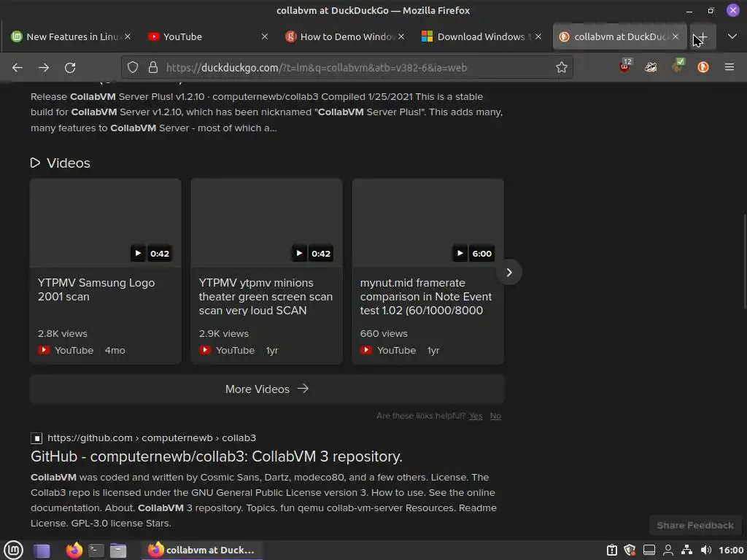This screenshot has height=560, width=747.
Task: Focus the collabvm at Duck taskbar window
Action: [x=201, y=550]
